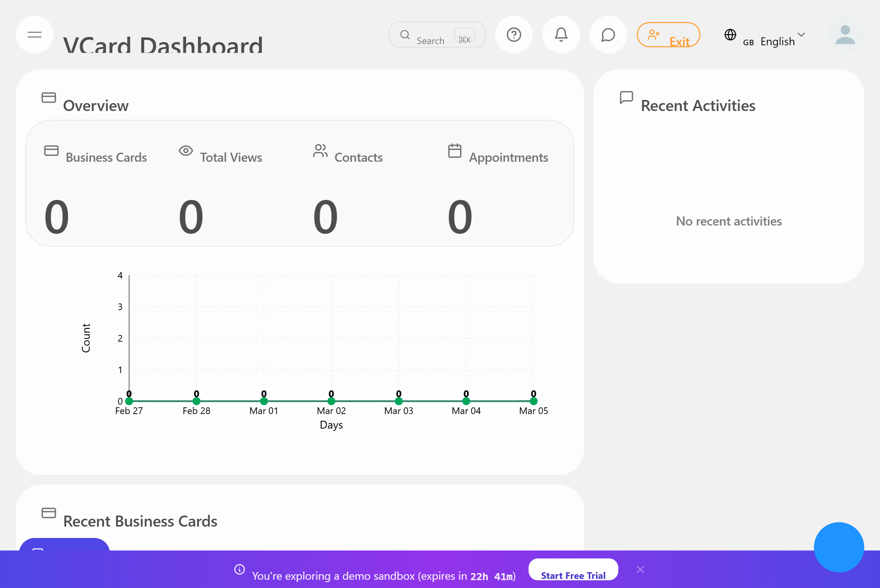
Task: Open the hamburger sidebar menu
Action: tap(35, 35)
